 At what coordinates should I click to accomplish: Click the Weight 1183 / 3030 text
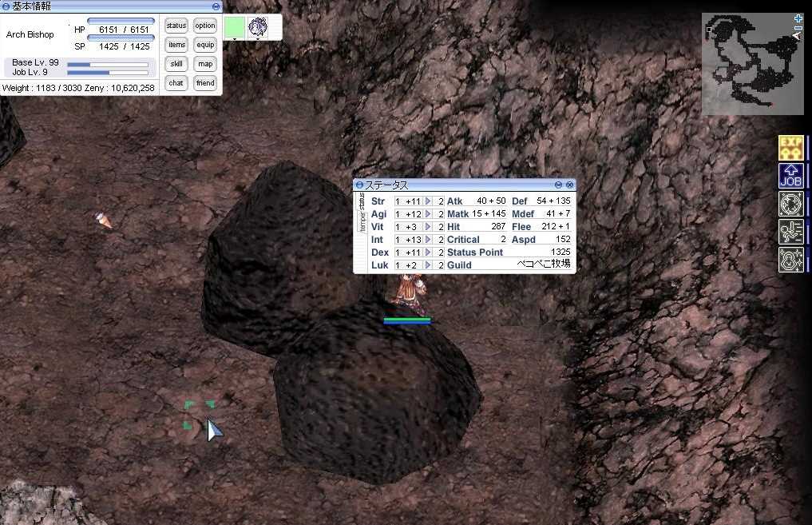[42, 88]
